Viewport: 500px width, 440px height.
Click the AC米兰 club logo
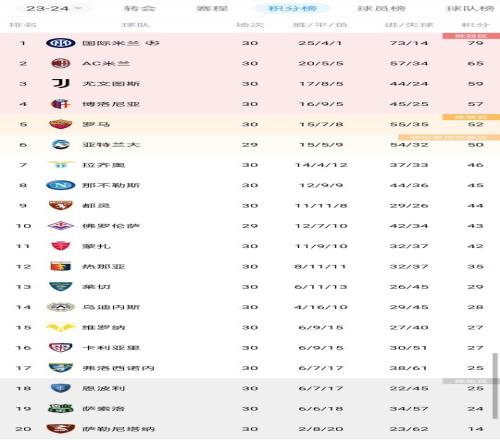point(60,63)
